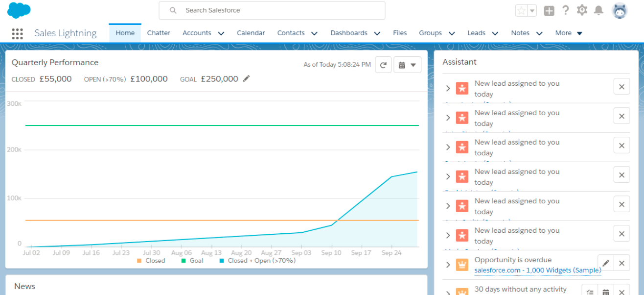
Task: Expand the Dashboards tab dropdown chevron
Action: (377, 33)
